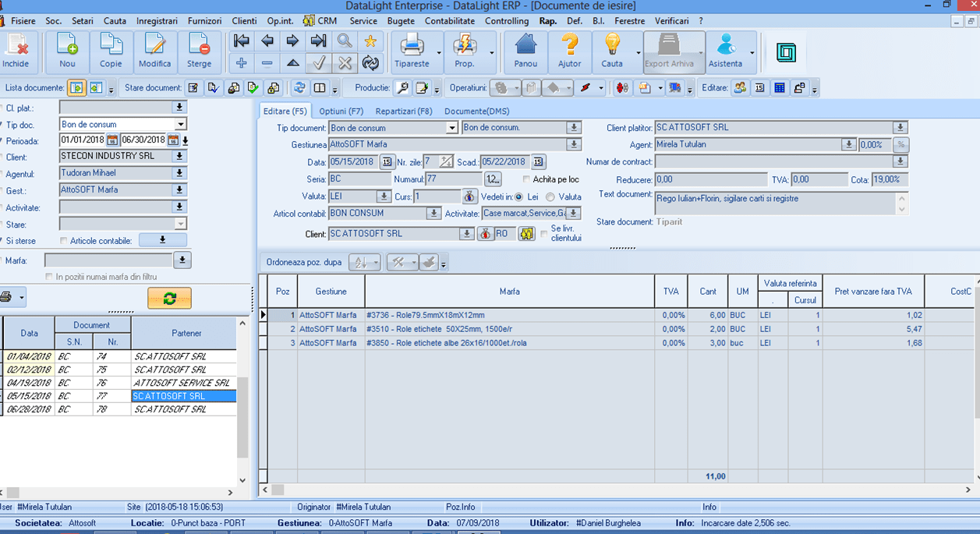Click the 1,2... number button beside Numarul
Viewport: 980px width, 534px height.
[x=493, y=179]
